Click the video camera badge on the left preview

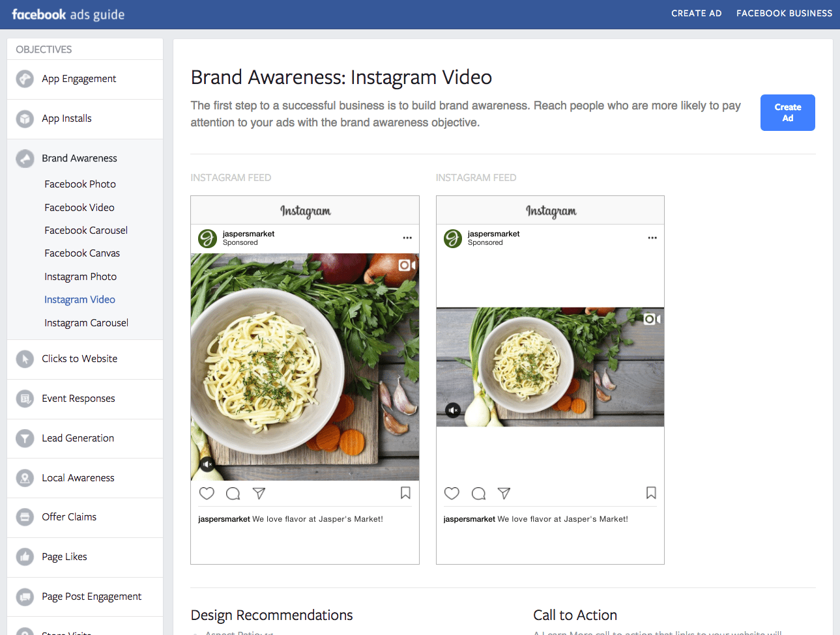(407, 265)
